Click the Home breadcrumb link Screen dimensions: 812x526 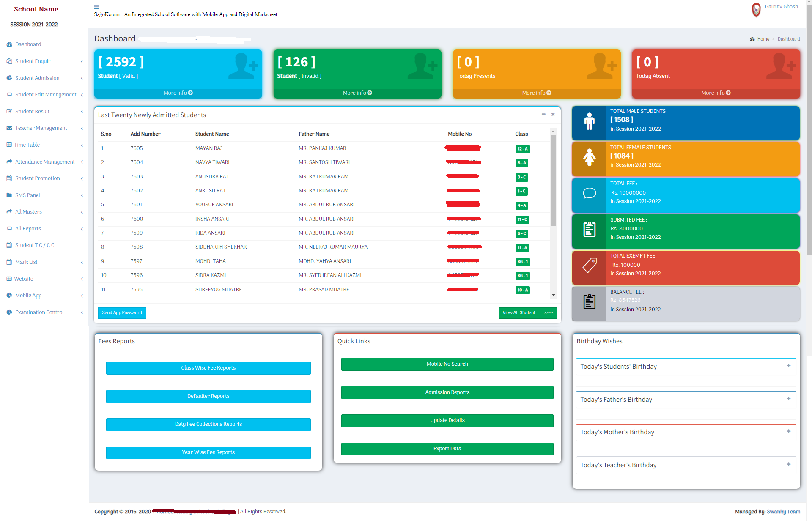[763, 39]
